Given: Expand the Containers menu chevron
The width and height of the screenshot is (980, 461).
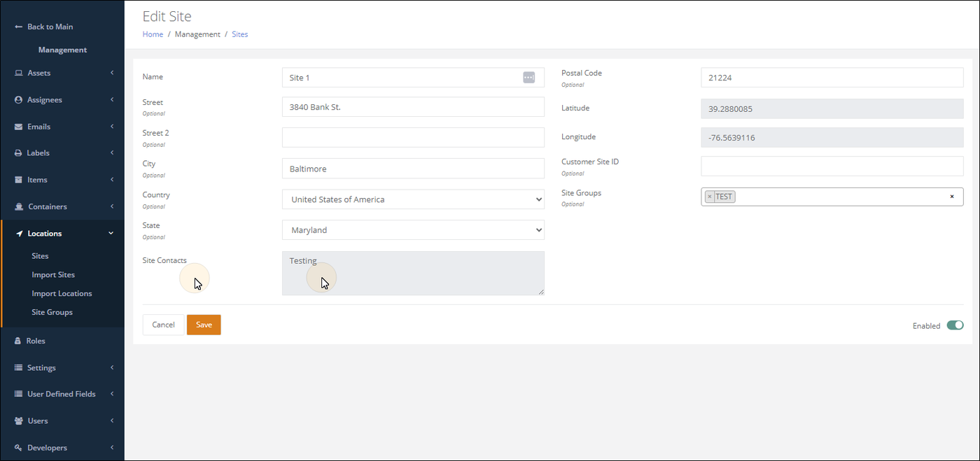Looking at the screenshot, I should (x=112, y=206).
